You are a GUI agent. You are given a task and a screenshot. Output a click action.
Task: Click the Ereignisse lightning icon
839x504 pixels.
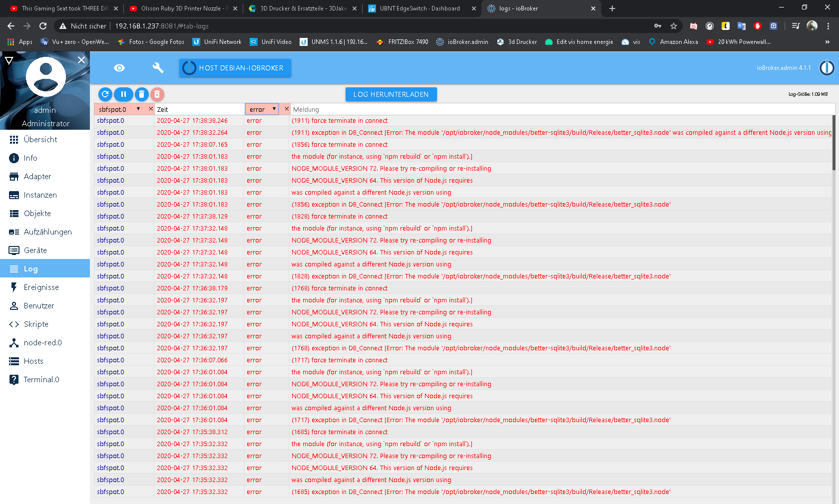pyautogui.click(x=14, y=287)
